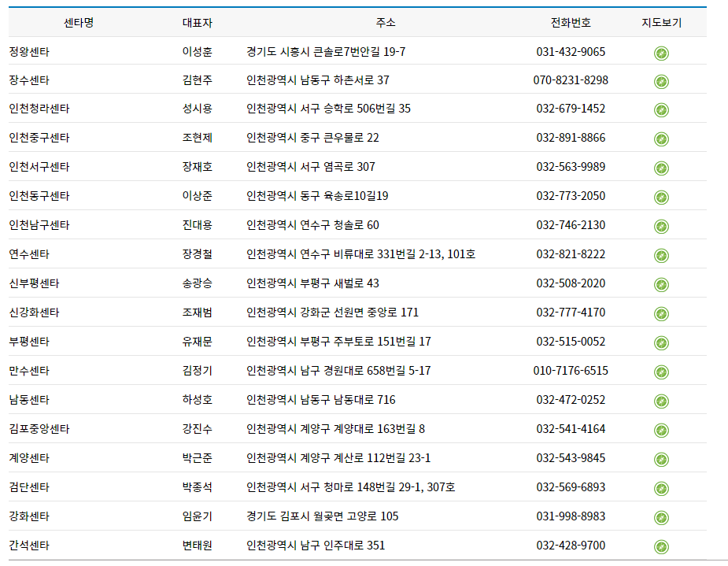The width and height of the screenshot is (728, 566).
Task: Click representative name 강진수
Action: (198, 428)
